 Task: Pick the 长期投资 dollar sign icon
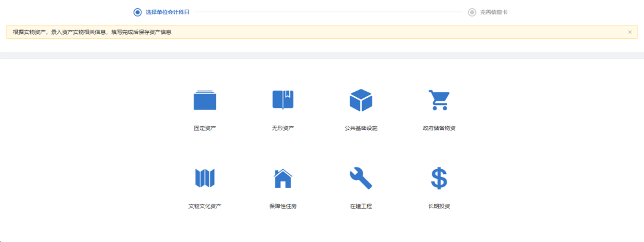point(439,178)
